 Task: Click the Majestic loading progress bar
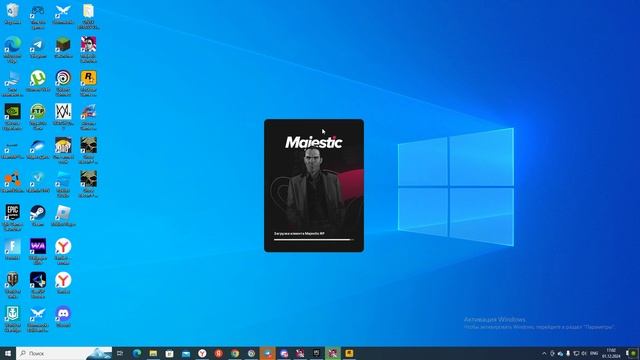[313, 240]
